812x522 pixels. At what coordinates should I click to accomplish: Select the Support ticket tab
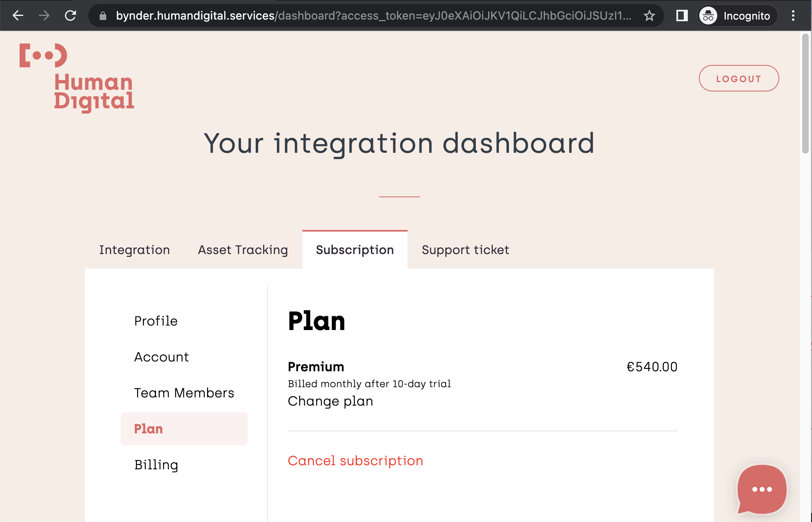point(465,250)
